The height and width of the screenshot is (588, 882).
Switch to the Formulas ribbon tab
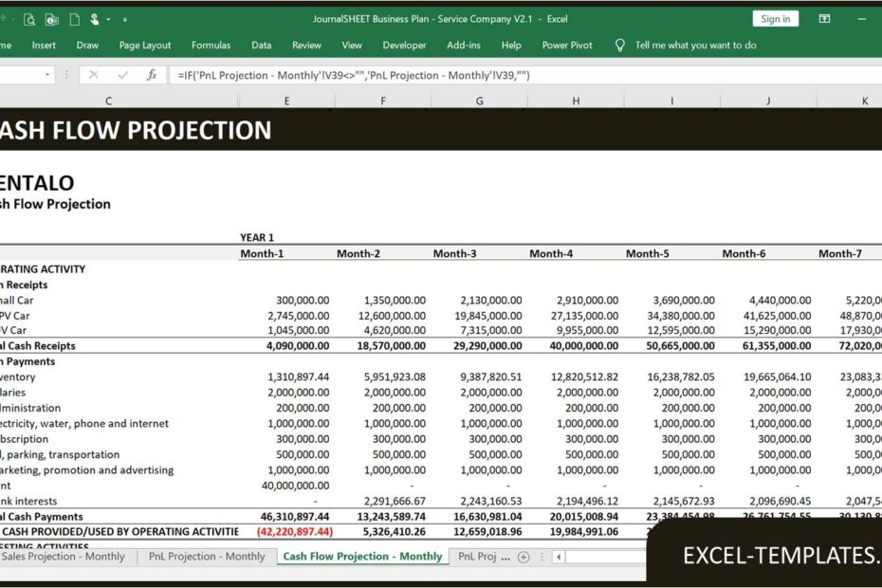pos(211,45)
